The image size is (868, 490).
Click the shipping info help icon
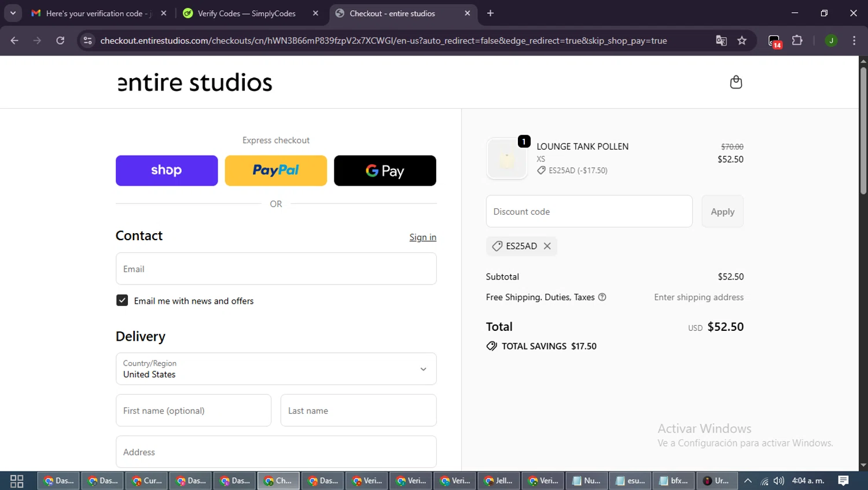point(602,297)
